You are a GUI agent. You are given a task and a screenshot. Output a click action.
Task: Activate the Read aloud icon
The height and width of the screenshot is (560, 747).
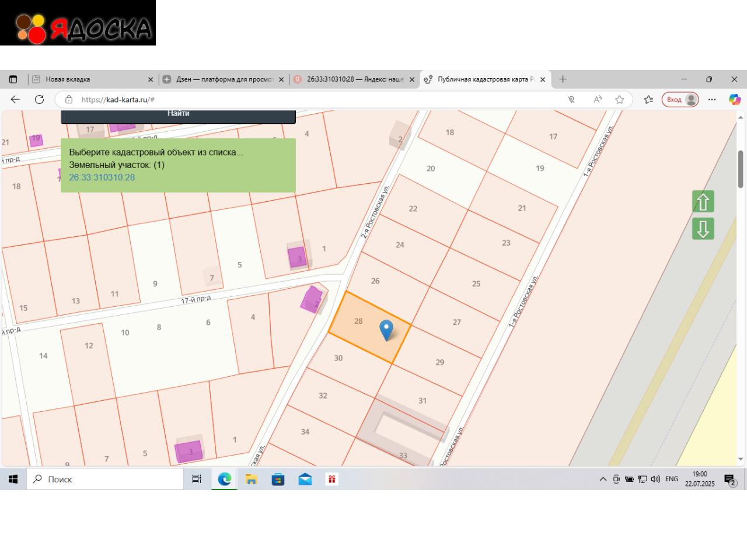tap(598, 100)
